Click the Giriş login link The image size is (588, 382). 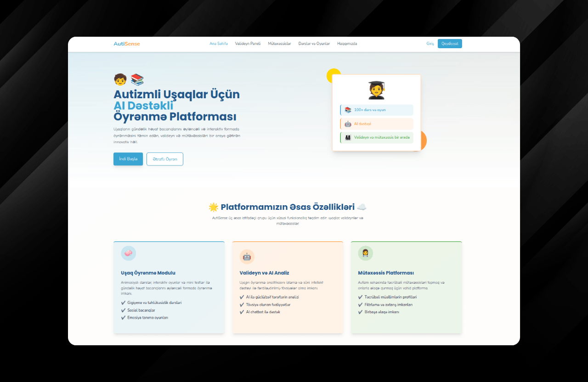[430, 44]
